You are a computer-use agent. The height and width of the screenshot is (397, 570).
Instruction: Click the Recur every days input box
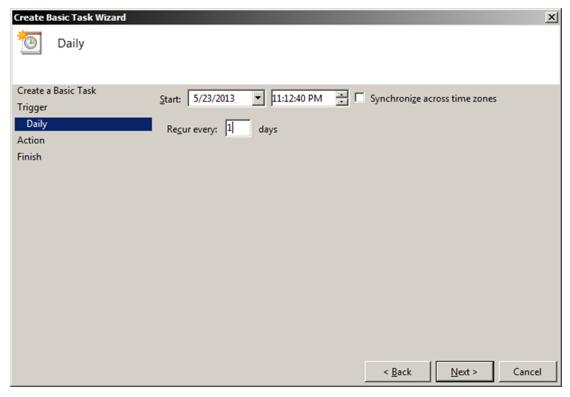[238, 128]
